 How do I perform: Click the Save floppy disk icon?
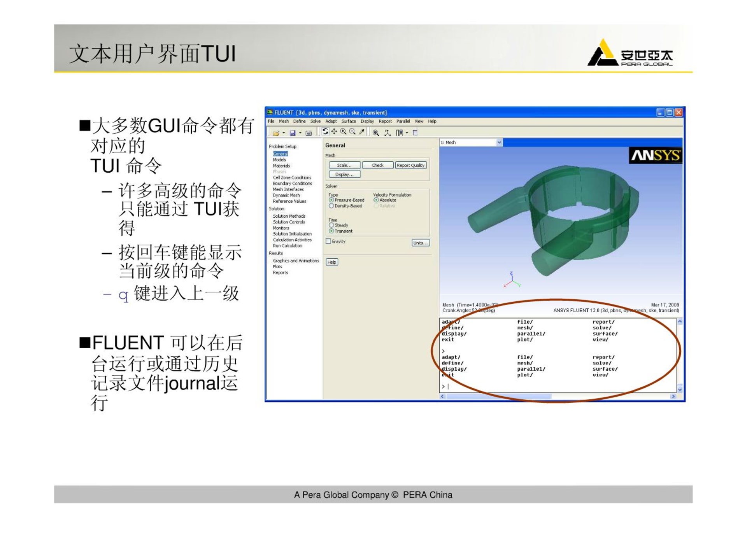click(293, 133)
